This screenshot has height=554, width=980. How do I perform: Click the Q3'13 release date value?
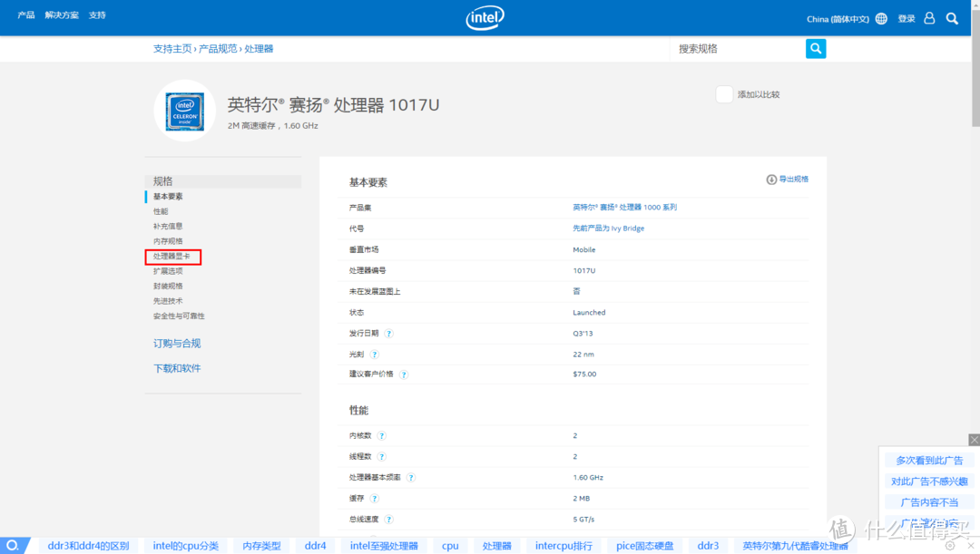click(x=583, y=334)
